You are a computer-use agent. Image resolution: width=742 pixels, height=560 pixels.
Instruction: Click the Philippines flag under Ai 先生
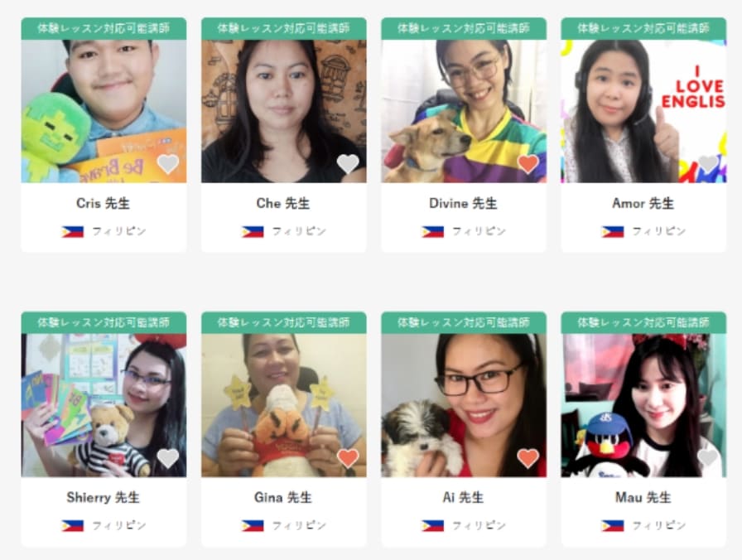click(432, 525)
